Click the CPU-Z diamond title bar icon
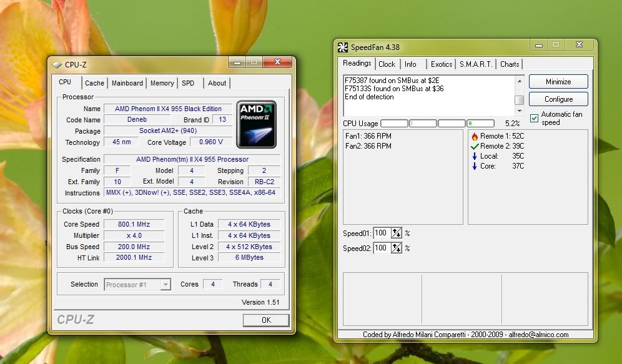Screen dimensions: 622x364 point(57,65)
